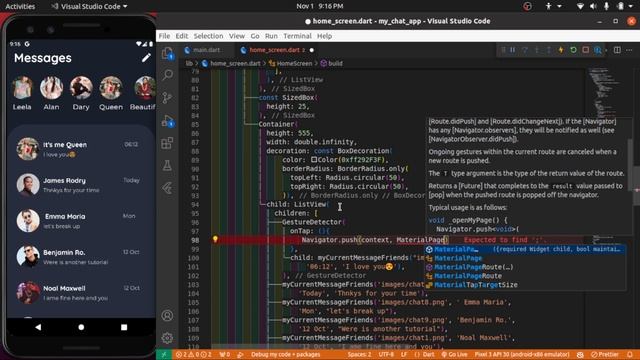Select the MaterialPage class suggestion
Viewport: 640px width, 360px height.
524,258
